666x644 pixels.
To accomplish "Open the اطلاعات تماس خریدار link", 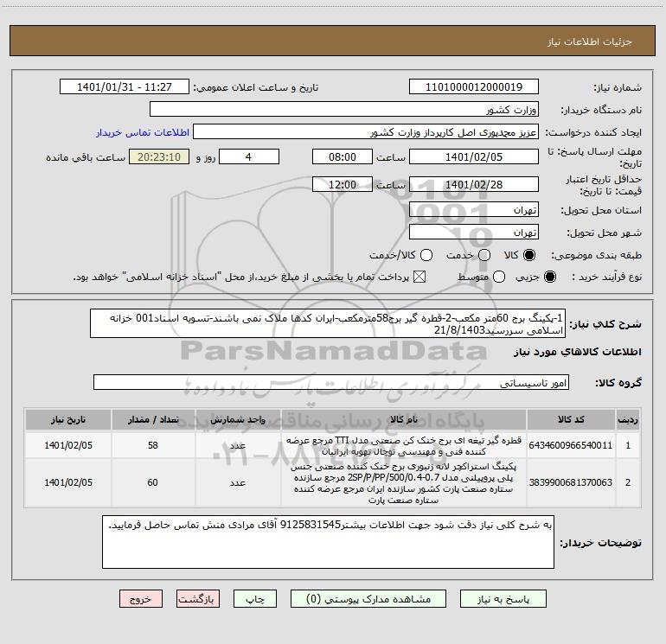I will pos(143,132).
